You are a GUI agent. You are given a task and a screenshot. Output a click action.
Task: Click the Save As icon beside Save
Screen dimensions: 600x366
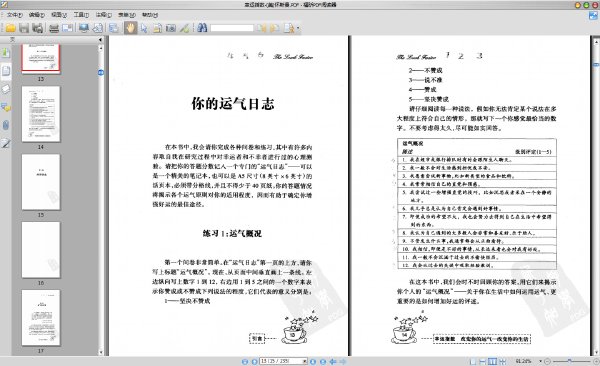(x=38, y=28)
